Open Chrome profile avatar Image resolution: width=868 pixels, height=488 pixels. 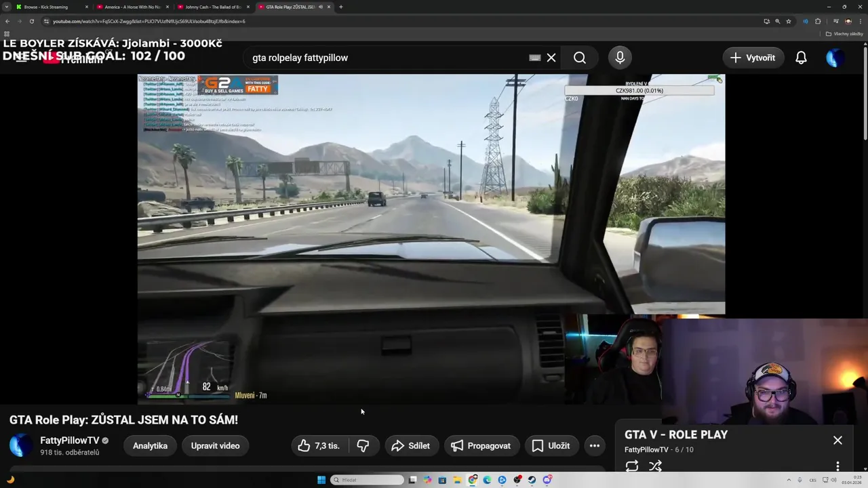pos(848,21)
